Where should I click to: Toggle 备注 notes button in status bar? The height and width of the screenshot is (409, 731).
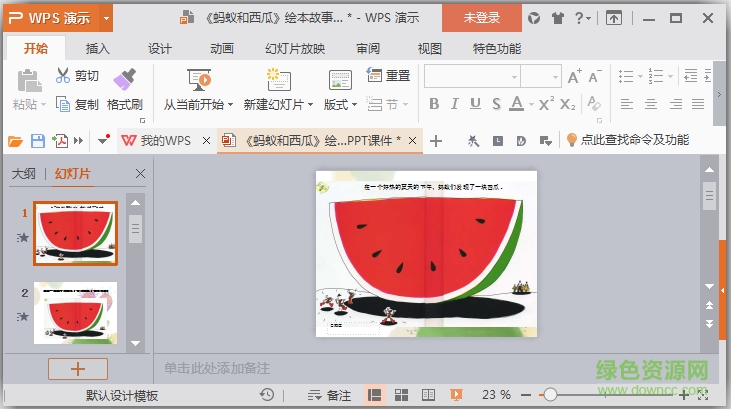click(329, 395)
